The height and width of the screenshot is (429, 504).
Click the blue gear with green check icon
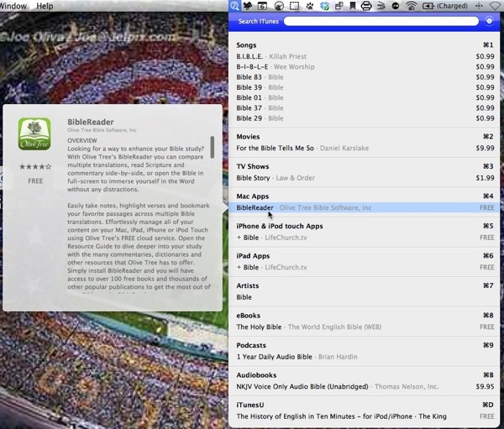coord(324,6)
